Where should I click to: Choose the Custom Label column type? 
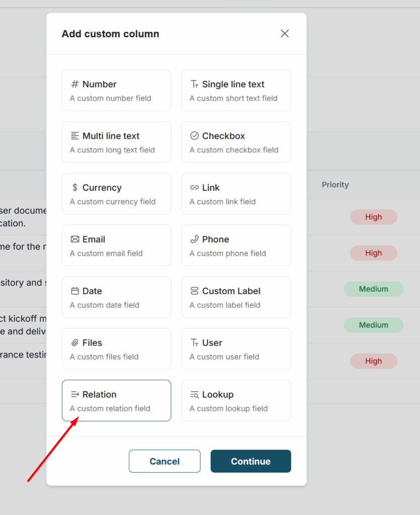(x=236, y=297)
